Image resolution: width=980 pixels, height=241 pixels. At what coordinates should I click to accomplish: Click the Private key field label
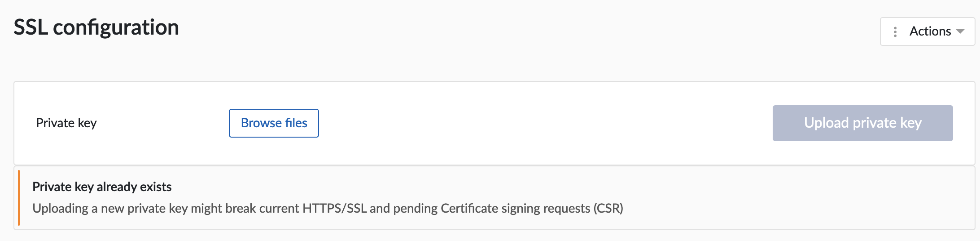click(x=66, y=123)
